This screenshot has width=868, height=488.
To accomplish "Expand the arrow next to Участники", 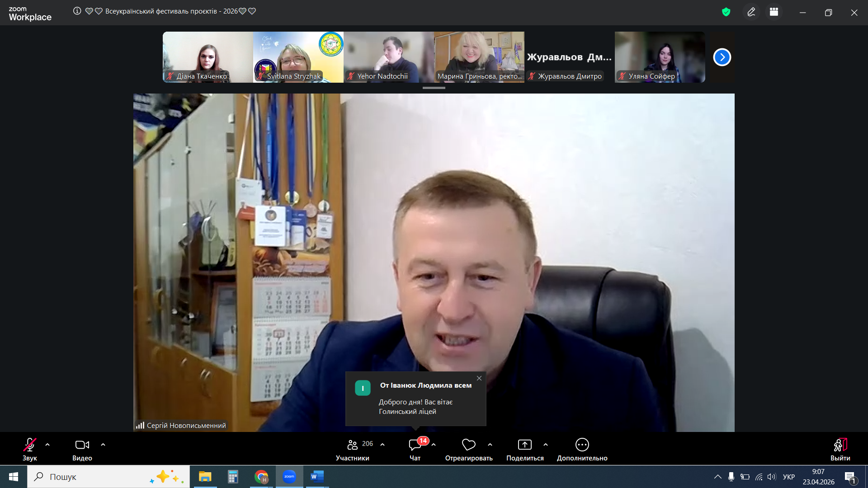I will coord(382,445).
